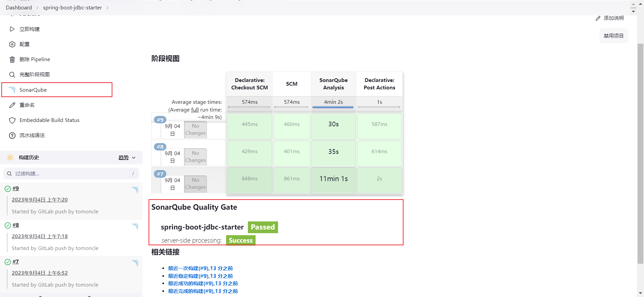Click the rename pencil icon
Image resolution: width=644 pixels, height=297 pixels.
12,105
